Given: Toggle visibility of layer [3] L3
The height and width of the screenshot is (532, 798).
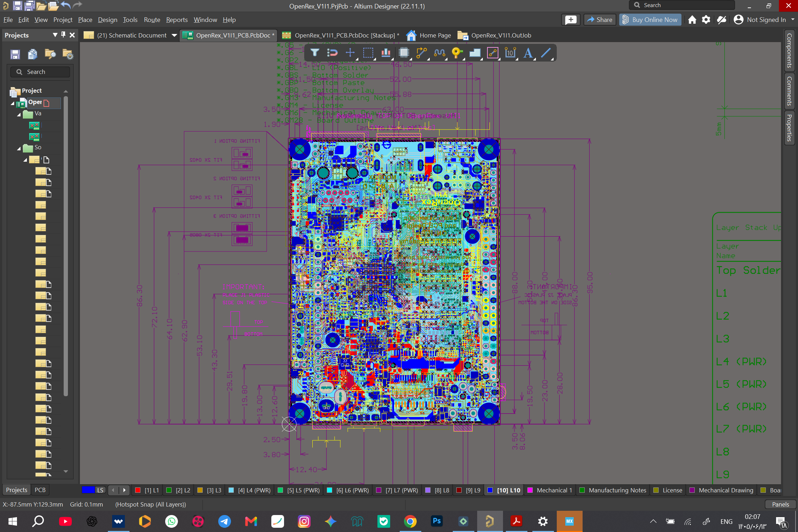Looking at the screenshot, I should tap(200, 490).
